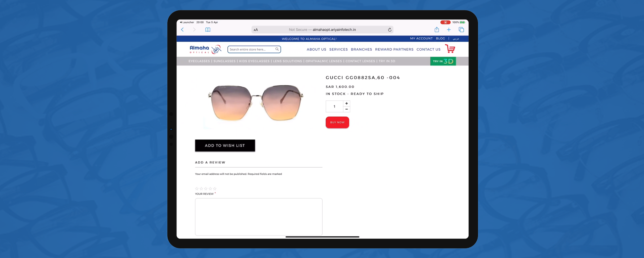The width and height of the screenshot is (644, 258).
Task: Click the Your Review text area
Action: [x=259, y=217]
